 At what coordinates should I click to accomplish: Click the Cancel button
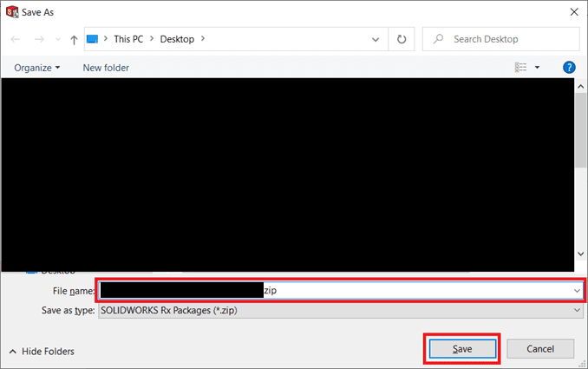[x=540, y=349]
